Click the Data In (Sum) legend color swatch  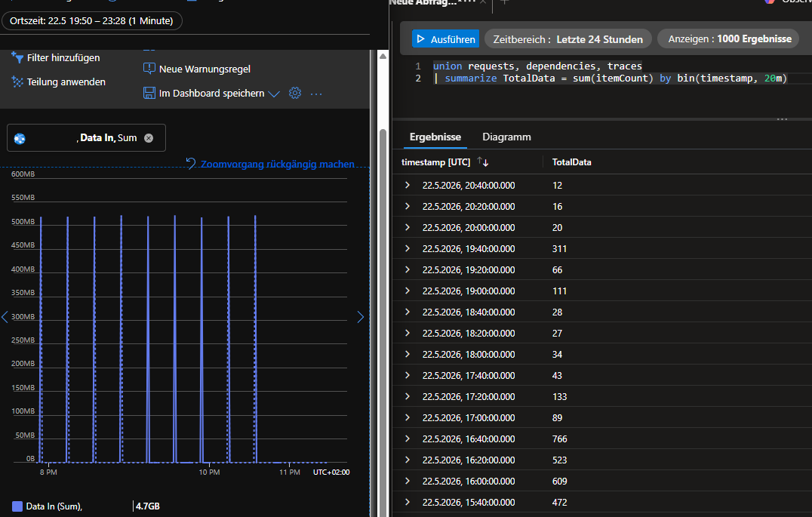pos(17,506)
